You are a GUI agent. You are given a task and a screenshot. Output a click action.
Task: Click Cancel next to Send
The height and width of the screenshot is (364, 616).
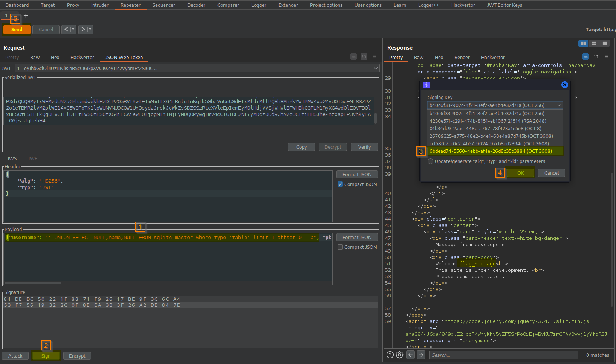click(46, 29)
